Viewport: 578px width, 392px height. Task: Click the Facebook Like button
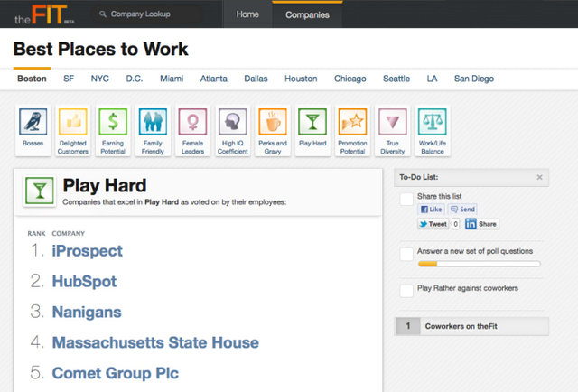coord(432,210)
